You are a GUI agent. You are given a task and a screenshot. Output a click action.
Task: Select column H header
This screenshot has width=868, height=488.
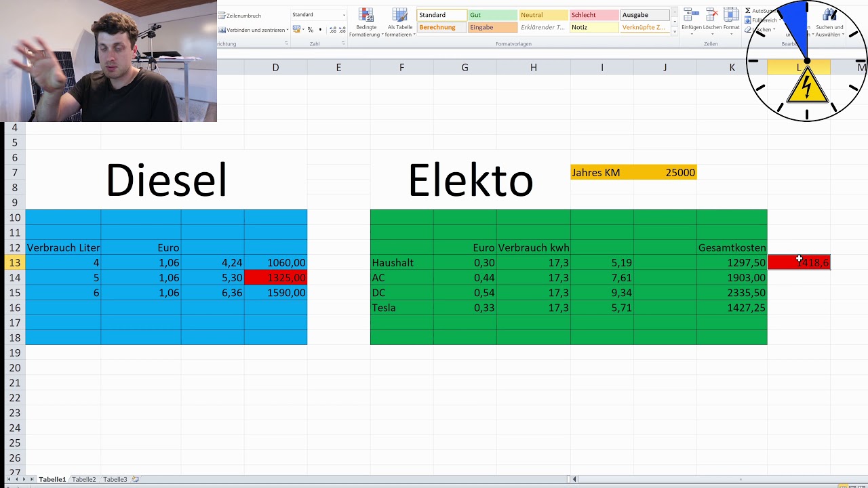(534, 67)
